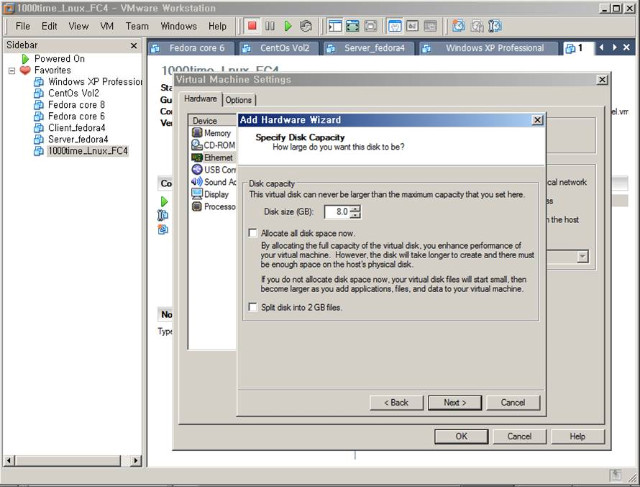Open the Team menu
This screenshot has width=640, height=487.
(x=137, y=26)
